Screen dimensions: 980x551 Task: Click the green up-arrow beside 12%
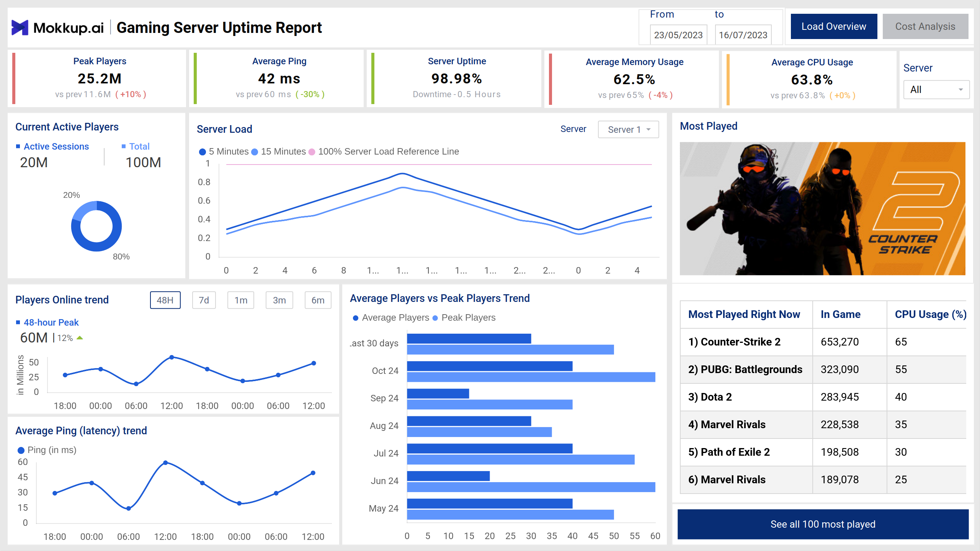[x=80, y=338]
